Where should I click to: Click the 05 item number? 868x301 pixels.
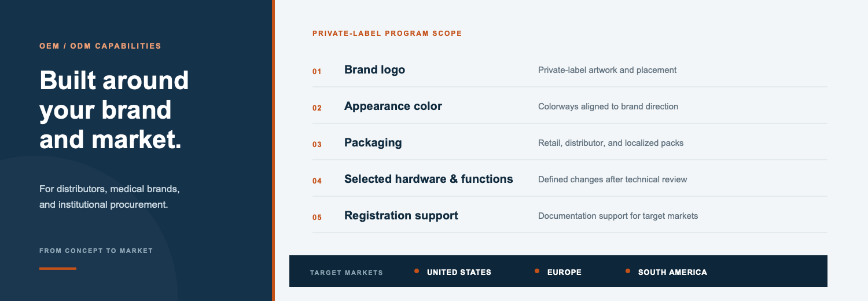[317, 218]
